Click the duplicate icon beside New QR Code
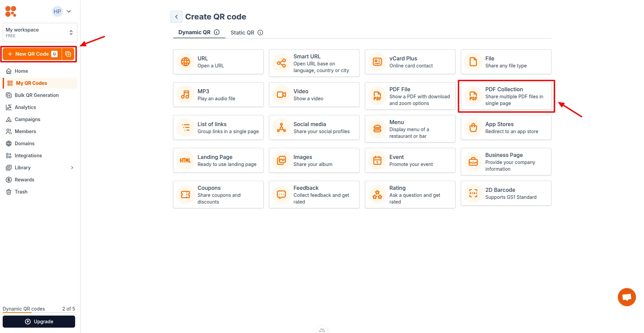 click(68, 54)
